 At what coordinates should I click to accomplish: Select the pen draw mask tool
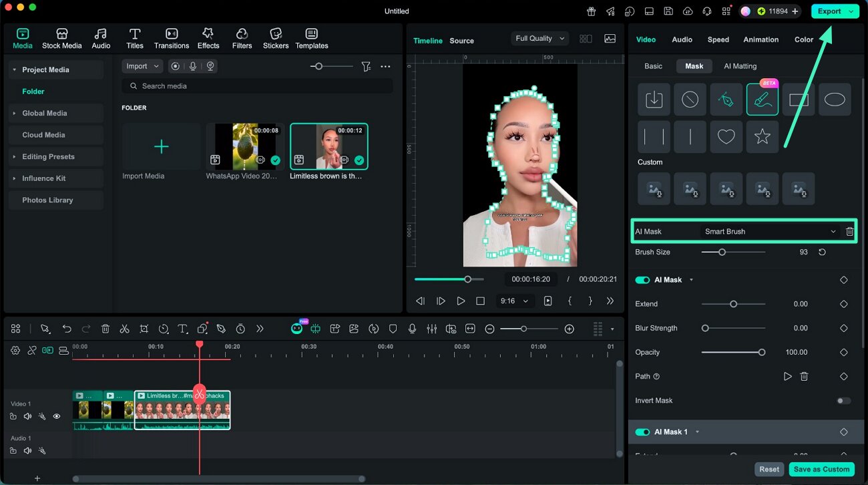726,100
